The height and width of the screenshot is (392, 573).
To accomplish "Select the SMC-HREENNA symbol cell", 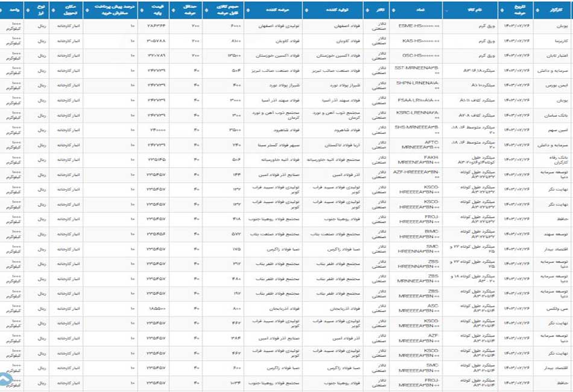I will [x=416, y=249].
